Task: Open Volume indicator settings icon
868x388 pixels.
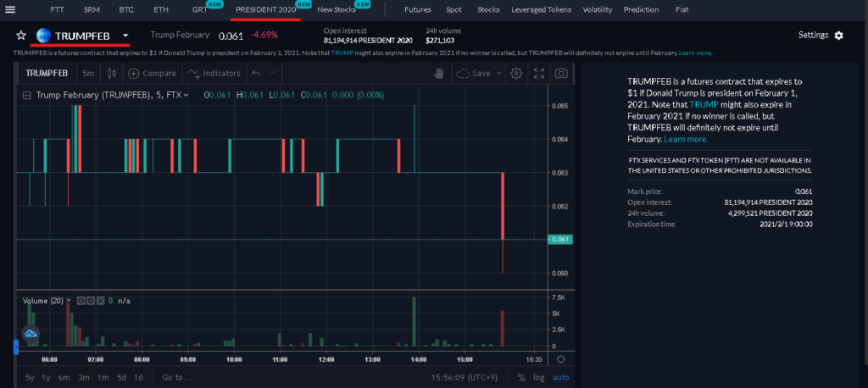Action: 90,301
